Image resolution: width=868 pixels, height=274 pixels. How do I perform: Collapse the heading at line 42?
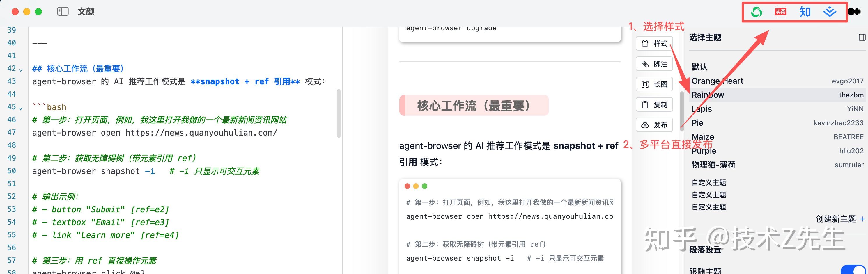(21, 70)
